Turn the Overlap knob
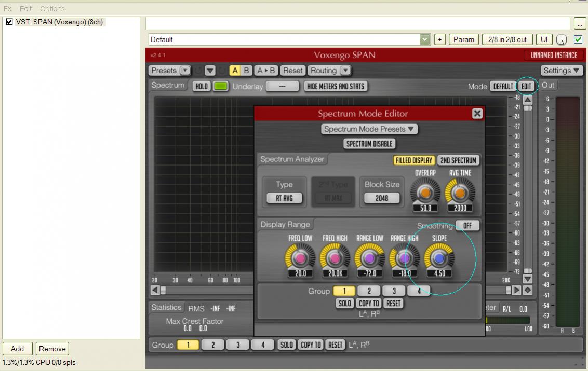 (x=425, y=193)
